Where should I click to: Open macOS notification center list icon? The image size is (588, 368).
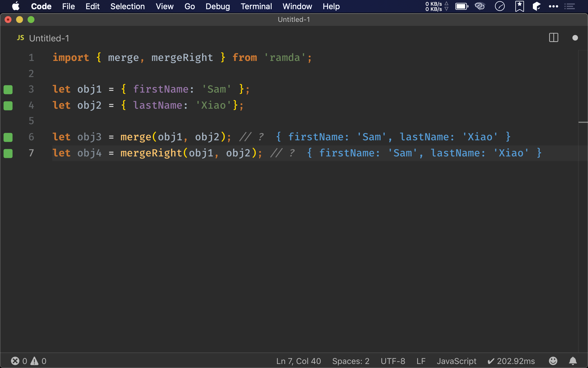569,6
